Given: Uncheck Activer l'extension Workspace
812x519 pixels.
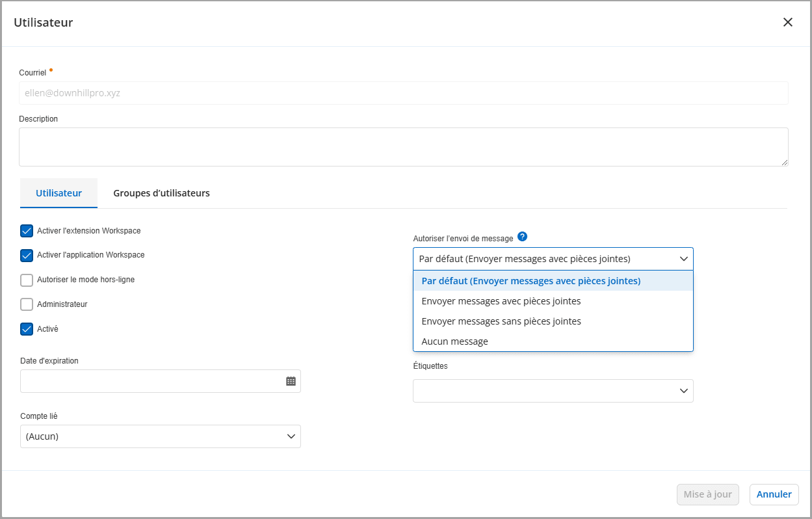Looking at the screenshot, I should click(x=27, y=231).
